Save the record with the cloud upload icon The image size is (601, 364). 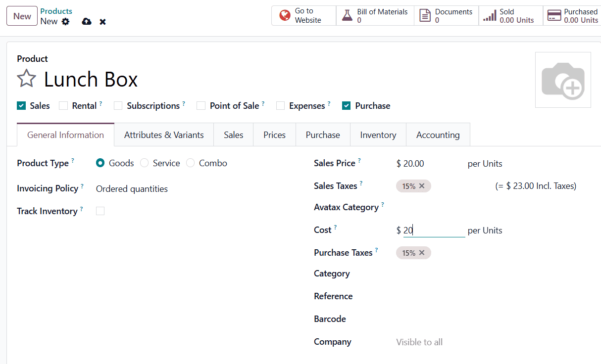(87, 22)
